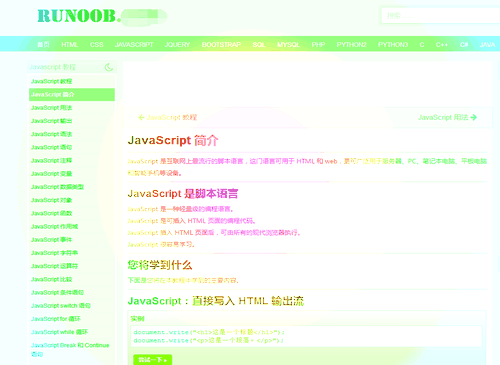
Task: Open the JAVA nav item
Action: pyautogui.click(x=487, y=45)
